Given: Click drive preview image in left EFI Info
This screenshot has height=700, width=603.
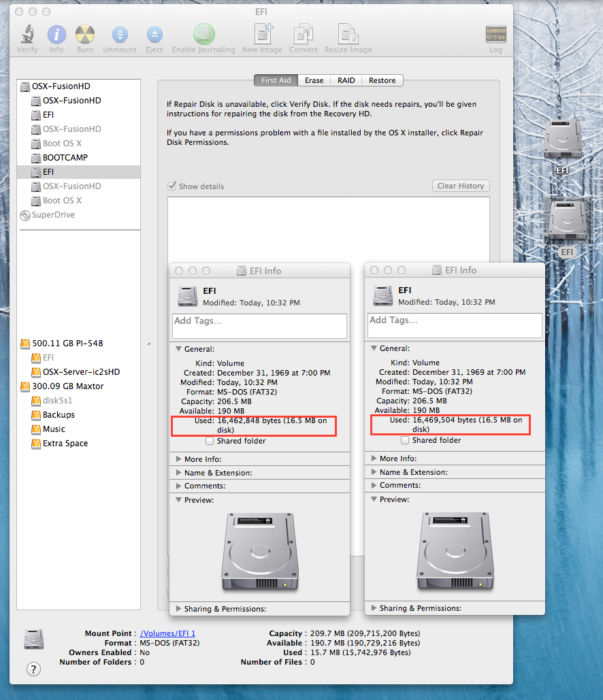Looking at the screenshot, I should coord(260,551).
